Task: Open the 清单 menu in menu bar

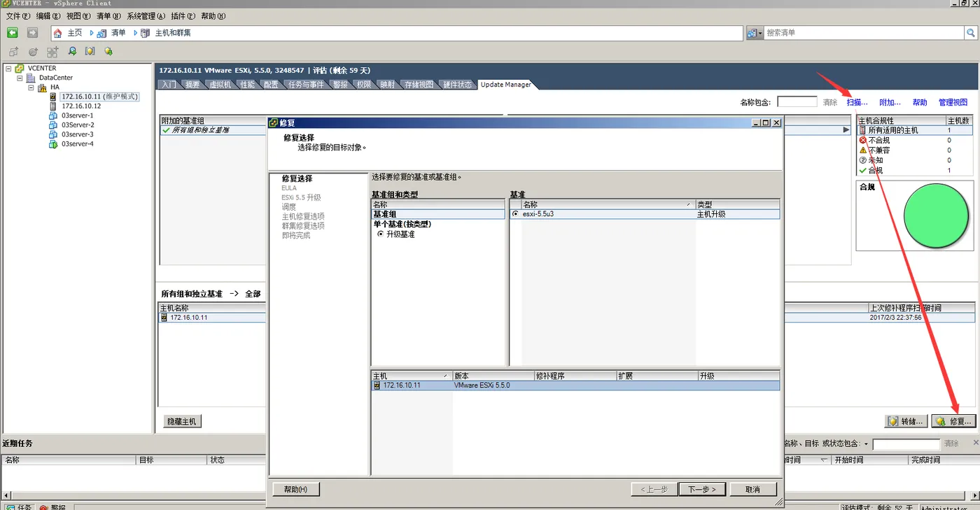Action: (108, 16)
